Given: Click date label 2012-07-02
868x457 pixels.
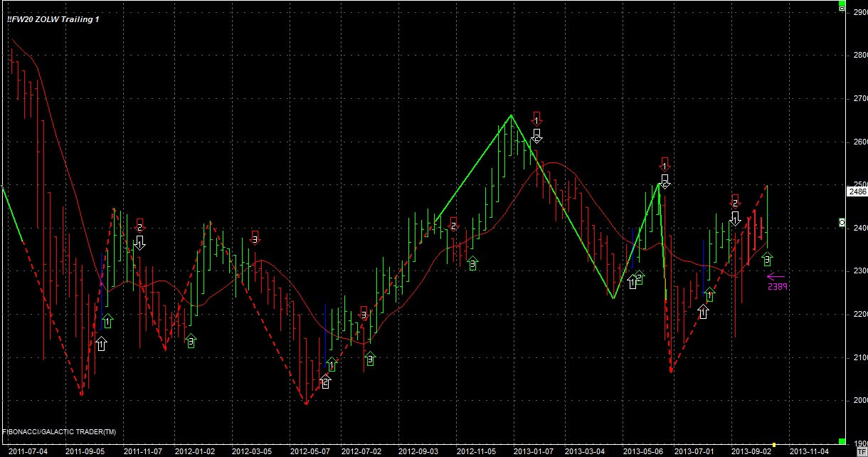Looking at the screenshot, I should click(x=361, y=451).
